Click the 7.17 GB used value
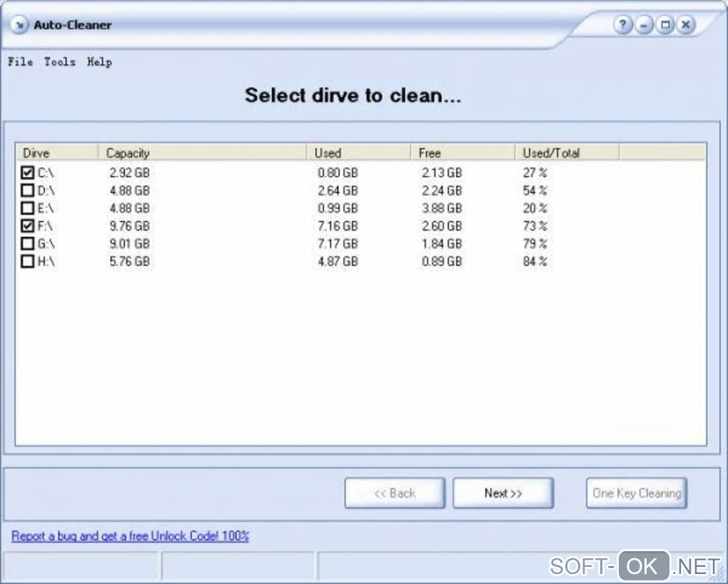This screenshot has height=584, width=728. [338, 243]
